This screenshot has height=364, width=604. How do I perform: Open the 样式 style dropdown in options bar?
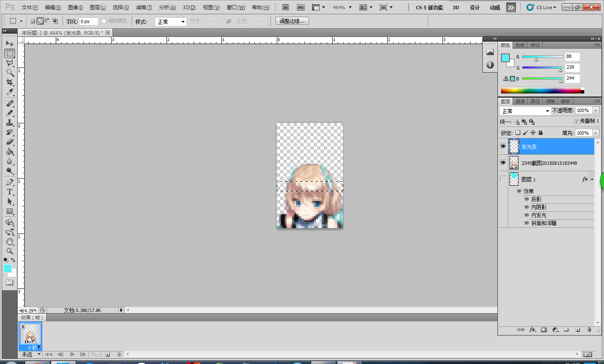pos(171,21)
